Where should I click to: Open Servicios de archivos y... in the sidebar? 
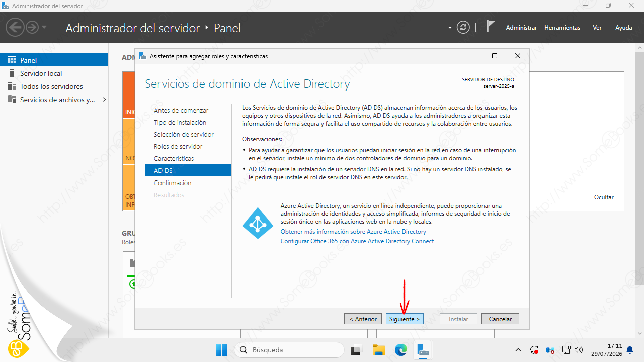point(54,100)
